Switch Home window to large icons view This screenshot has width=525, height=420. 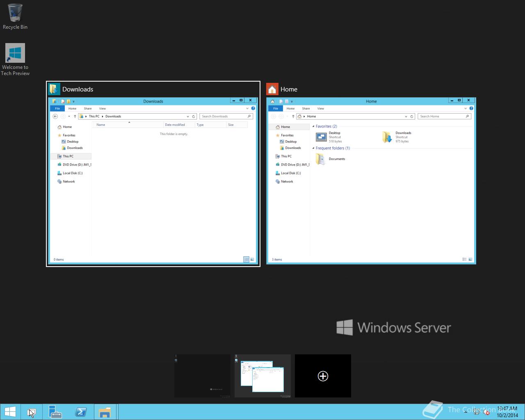coord(470,259)
